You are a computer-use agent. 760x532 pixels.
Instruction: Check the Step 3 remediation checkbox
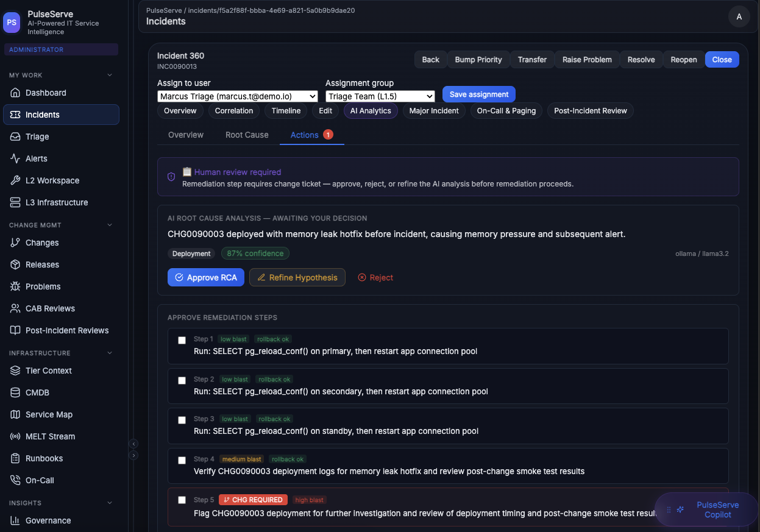pos(182,420)
